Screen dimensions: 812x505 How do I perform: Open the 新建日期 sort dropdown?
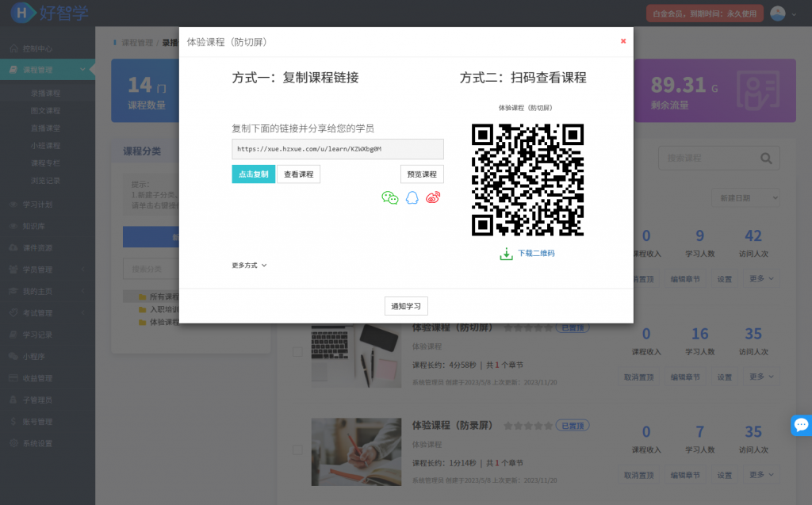pos(747,198)
